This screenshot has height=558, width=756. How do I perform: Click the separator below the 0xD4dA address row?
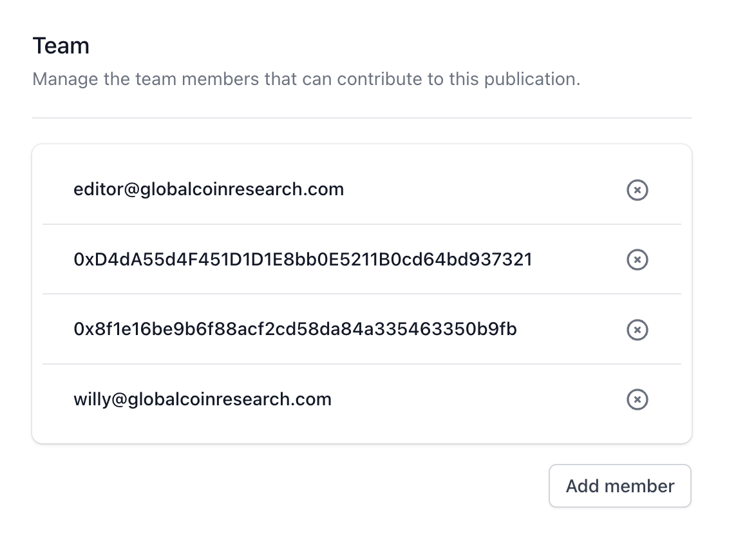pyautogui.click(x=361, y=294)
